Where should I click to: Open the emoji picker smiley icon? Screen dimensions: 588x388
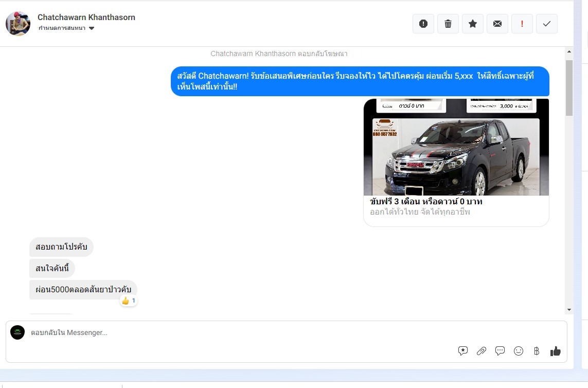519,351
